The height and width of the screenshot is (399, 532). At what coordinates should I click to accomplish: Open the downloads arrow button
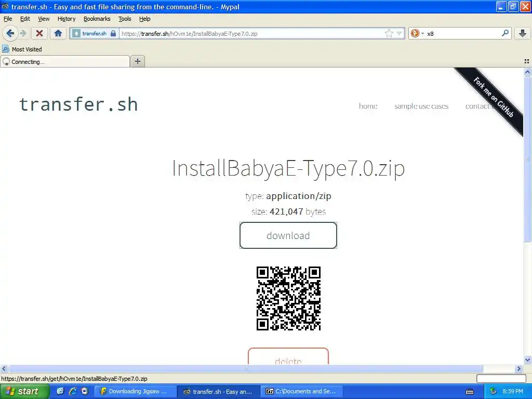pyautogui.click(x=523, y=33)
